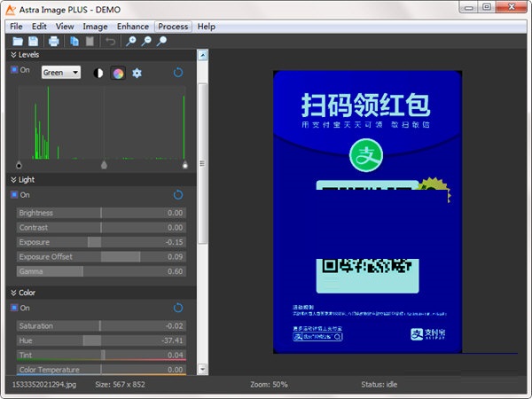This screenshot has height=399, width=532.
Task: Undo the last change with arrow icon
Action: 110,42
